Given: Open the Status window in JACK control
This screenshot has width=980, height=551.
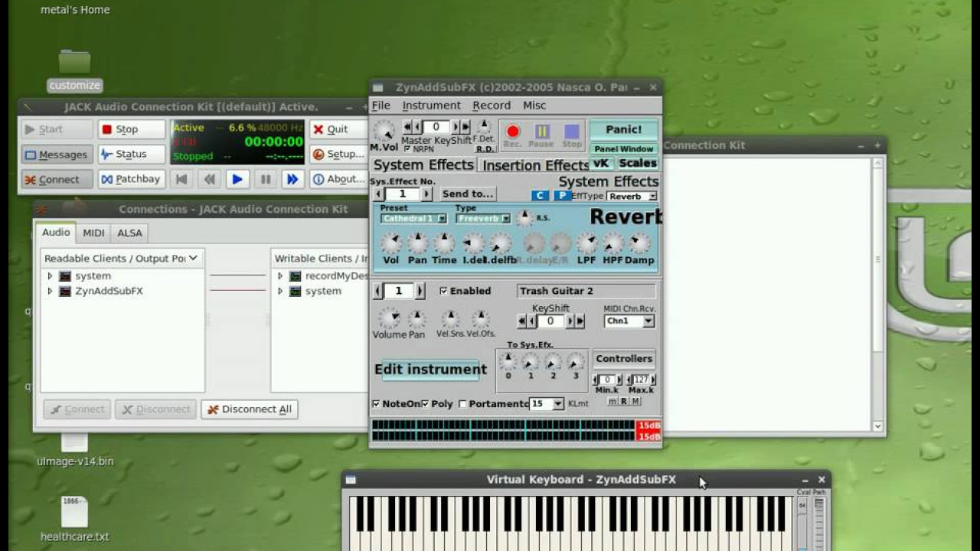Looking at the screenshot, I should tap(131, 155).
